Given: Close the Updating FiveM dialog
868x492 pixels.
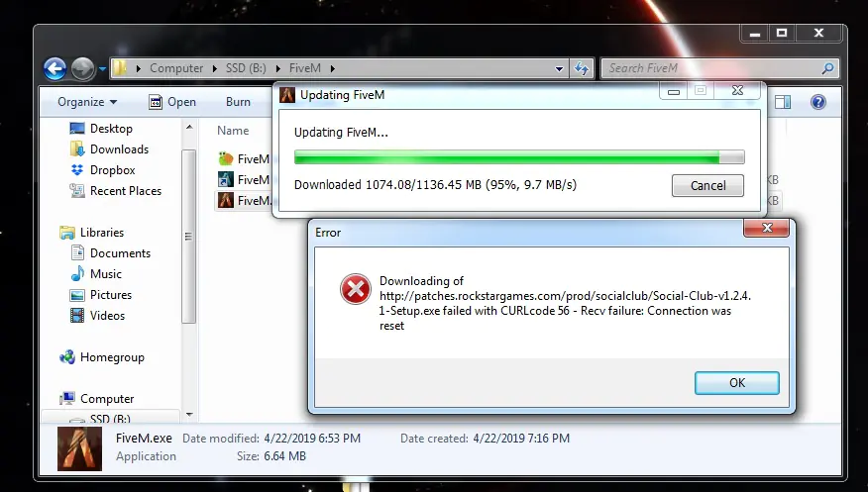Looking at the screenshot, I should click(737, 91).
